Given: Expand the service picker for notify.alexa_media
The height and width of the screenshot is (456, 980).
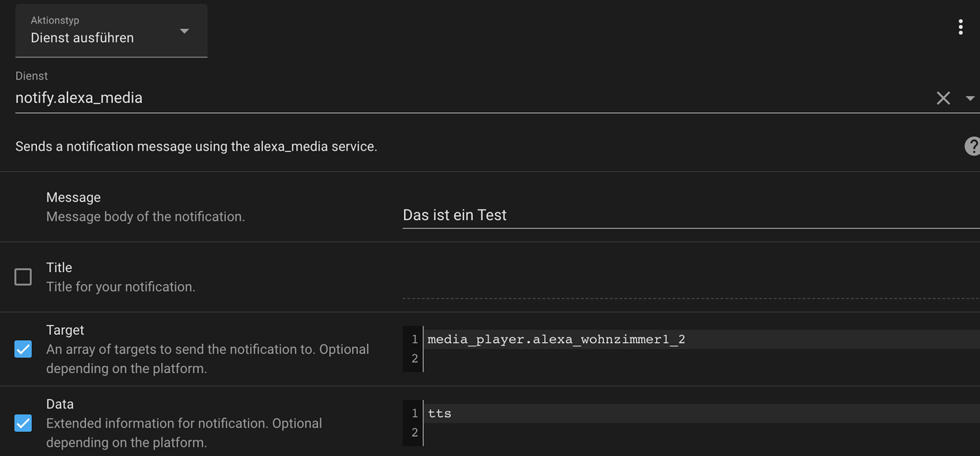Looking at the screenshot, I should click(x=971, y=97).
